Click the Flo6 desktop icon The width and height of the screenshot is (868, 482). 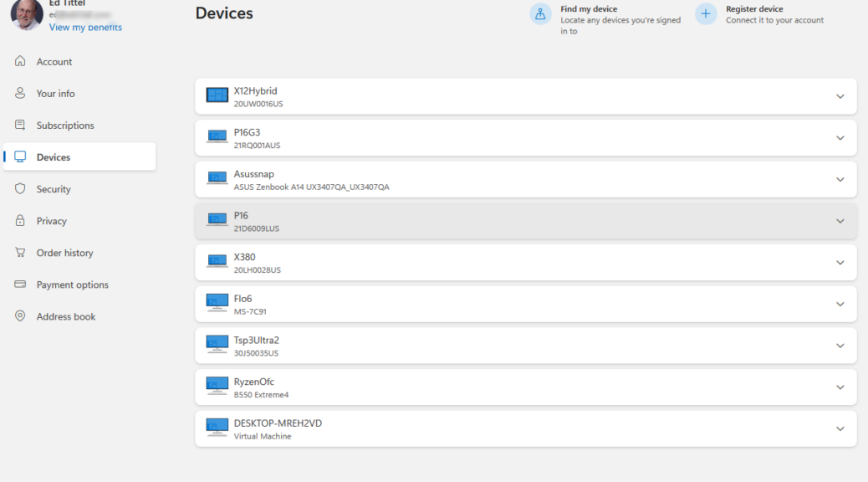(217, 303)
